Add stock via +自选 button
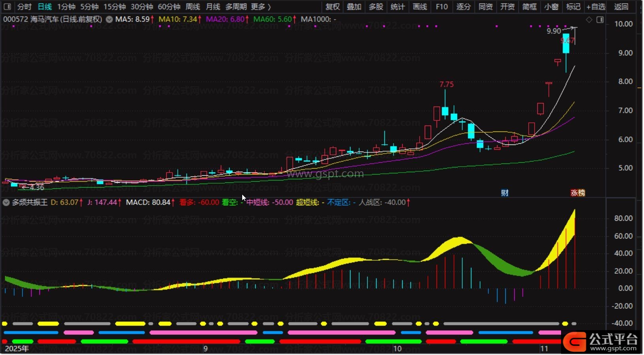 pyautogui.click(x=595, y=7)
